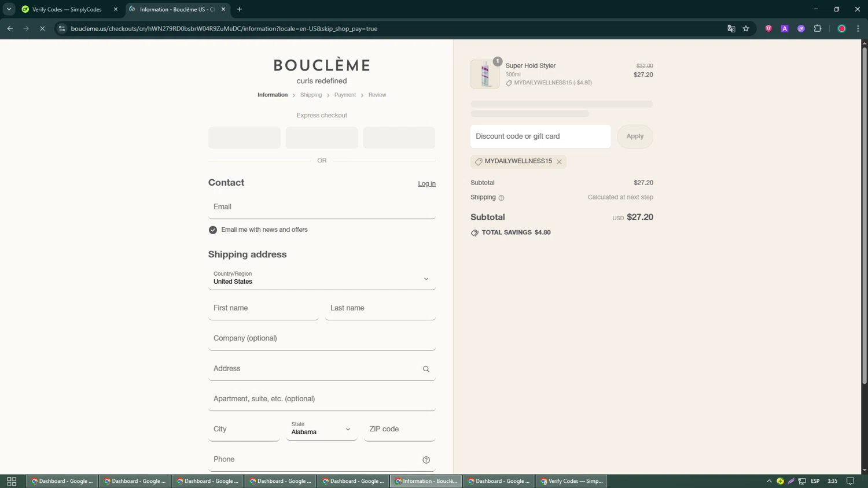Open a new browser tab
Image resolution: width=868 pixels, height=488 pixels.
[x=240, y=9]
